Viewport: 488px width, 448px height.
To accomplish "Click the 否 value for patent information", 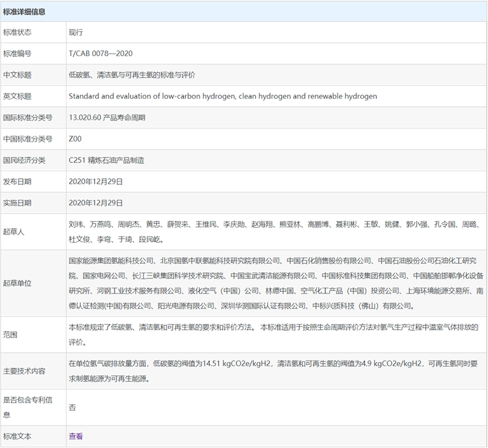I will tap(72, 407).
